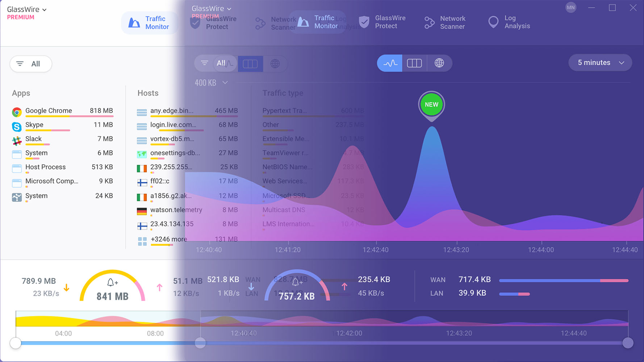The height and width of the screenshot is (362, 644).
Task: Select the columns view toggle in dark toolbar
Action: 414,63
